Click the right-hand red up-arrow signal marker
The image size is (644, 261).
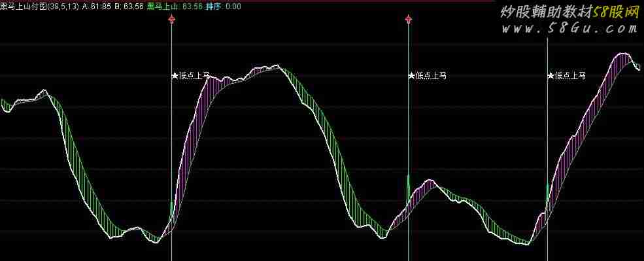tap(408, 20)
